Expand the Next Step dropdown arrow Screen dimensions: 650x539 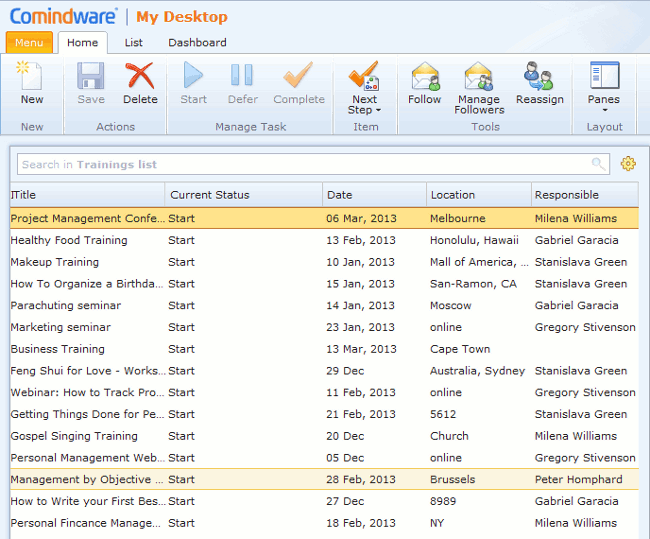pos(378,110)
